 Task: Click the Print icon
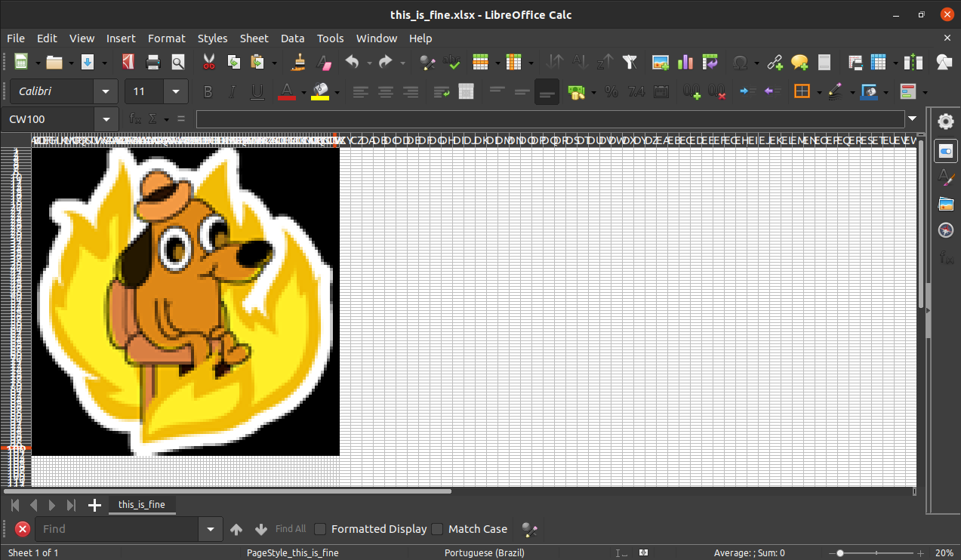153,62
